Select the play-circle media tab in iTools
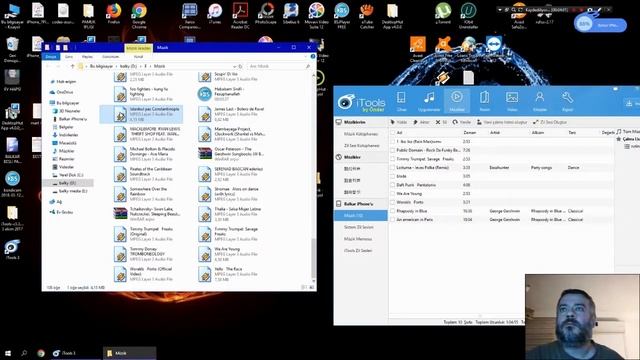This screenshot has width=640, height=360. tap(457, 101)
